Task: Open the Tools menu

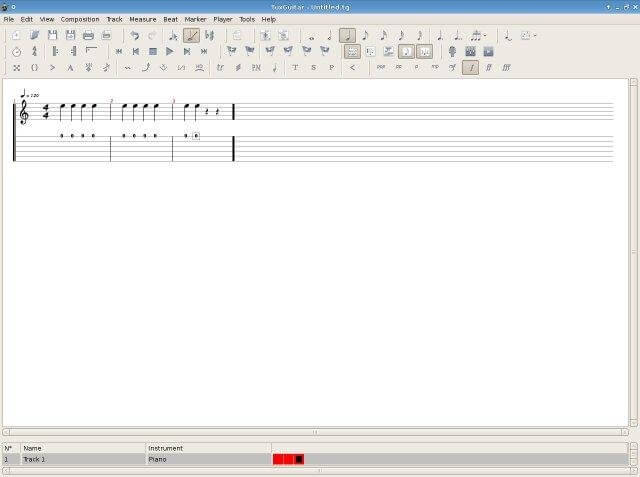Action: (247, 19)
